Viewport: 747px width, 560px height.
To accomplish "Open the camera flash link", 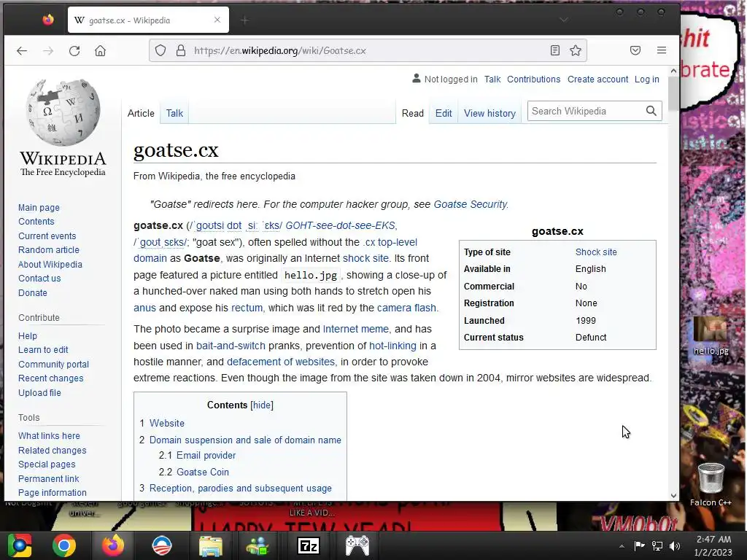I will [x=406, y=308].
